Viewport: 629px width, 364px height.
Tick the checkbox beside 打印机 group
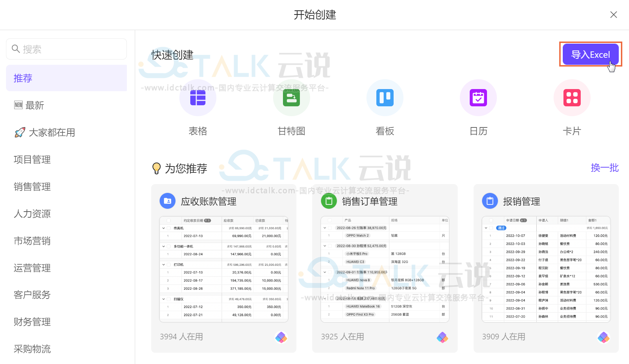point(169,264)
